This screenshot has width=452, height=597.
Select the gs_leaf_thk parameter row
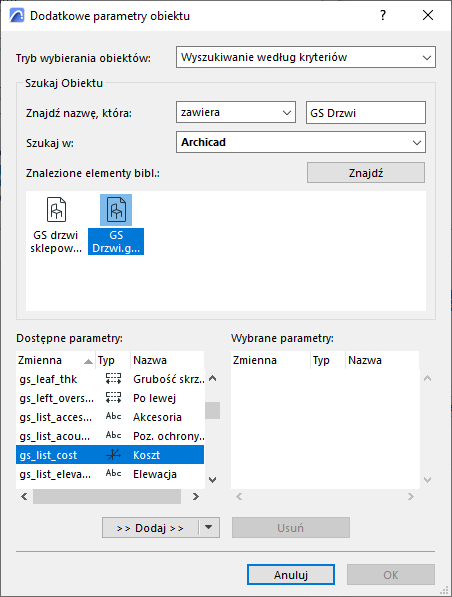(x=110, y=379)
